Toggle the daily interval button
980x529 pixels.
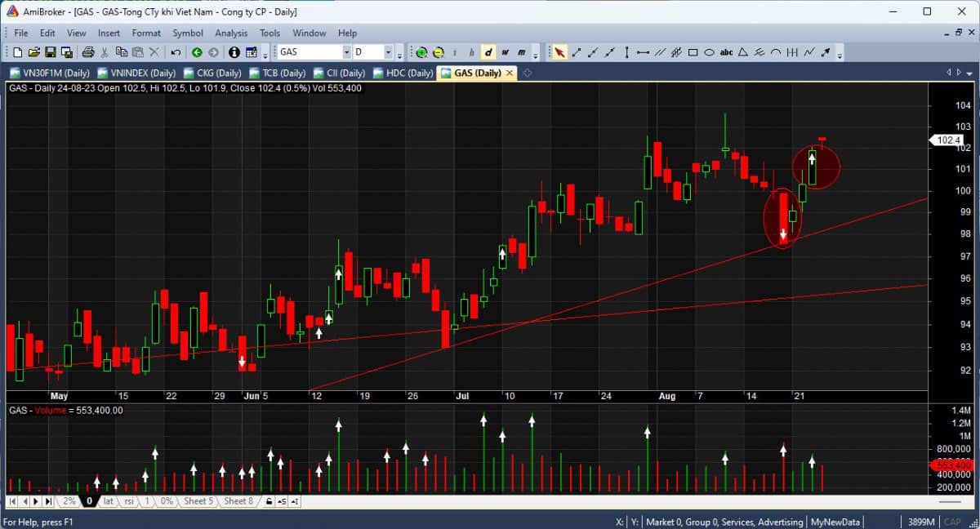pos(488,52)
